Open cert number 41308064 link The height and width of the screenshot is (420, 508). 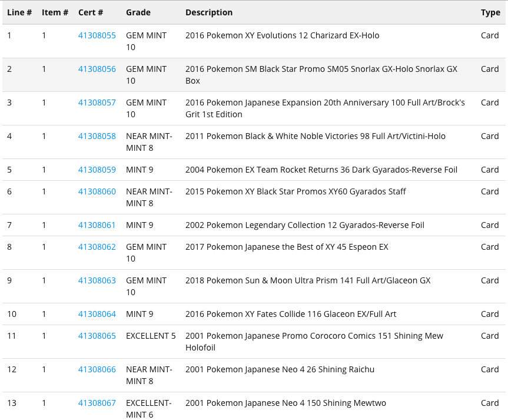pos(97,315)
